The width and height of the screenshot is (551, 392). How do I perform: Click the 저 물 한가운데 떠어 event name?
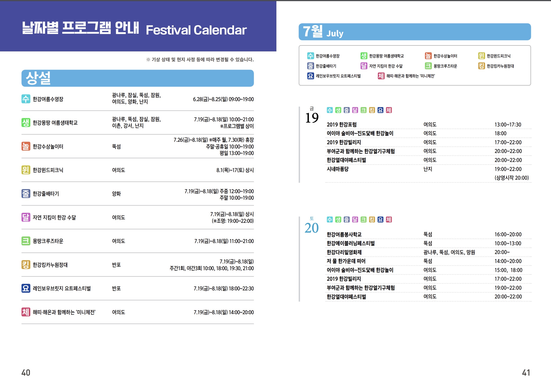[x=346, y=261]
